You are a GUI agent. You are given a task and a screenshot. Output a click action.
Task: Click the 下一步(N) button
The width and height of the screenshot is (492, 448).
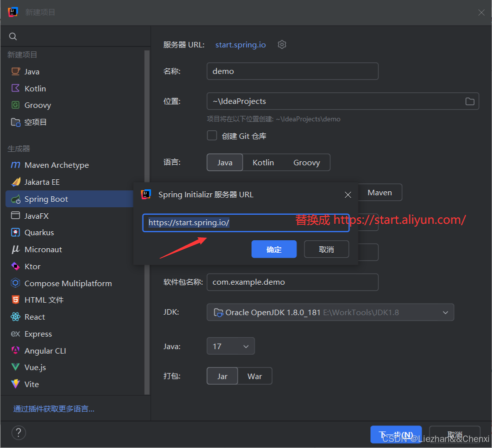point(396,435)
